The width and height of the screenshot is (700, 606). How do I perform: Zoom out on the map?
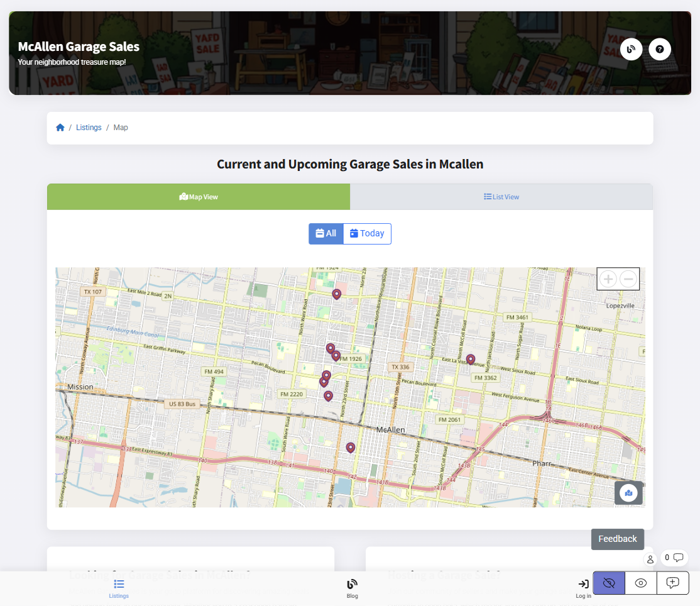click(628, 278)
